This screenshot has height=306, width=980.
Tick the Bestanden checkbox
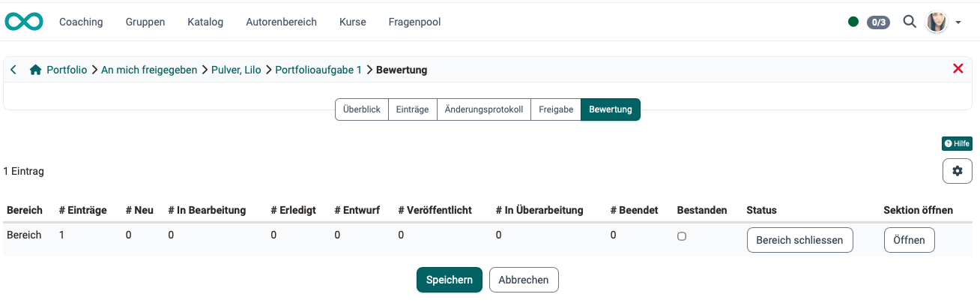click(682, 235)
